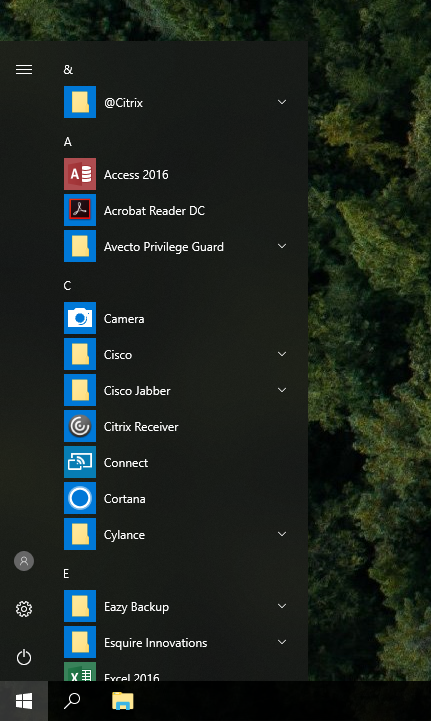Expand Avecto Privilege Guard chevron
This screenshot has height=721, width=431.
(282, 246)
